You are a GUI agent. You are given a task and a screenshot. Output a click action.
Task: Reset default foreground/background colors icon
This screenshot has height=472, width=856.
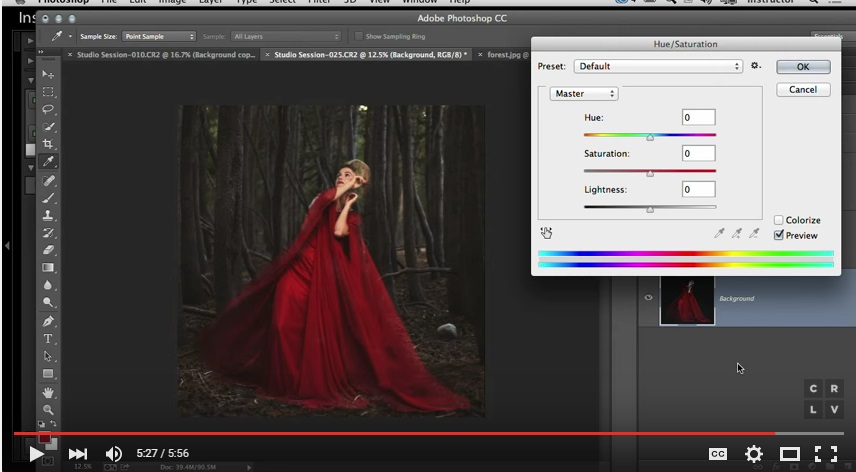[x=41, y=423]
